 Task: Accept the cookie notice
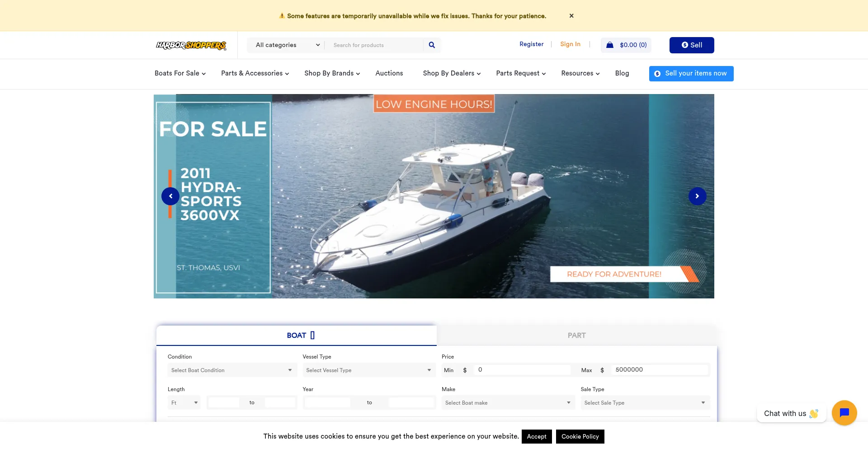[537, 436]
